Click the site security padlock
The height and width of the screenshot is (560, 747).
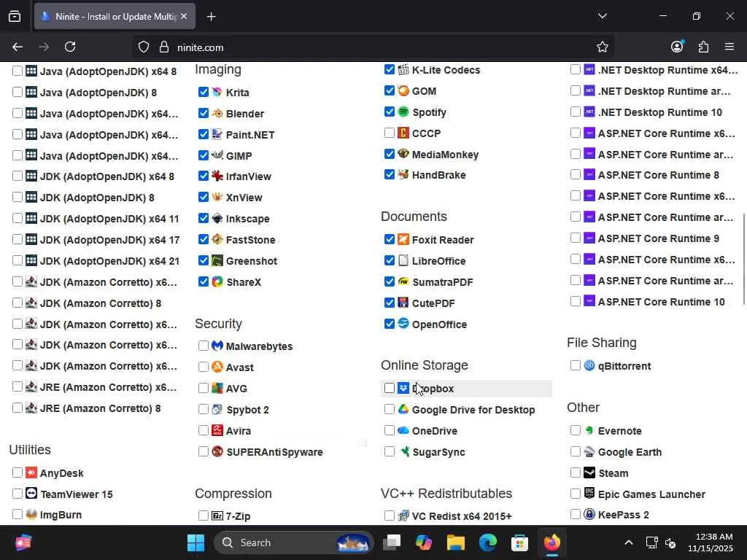164,47
